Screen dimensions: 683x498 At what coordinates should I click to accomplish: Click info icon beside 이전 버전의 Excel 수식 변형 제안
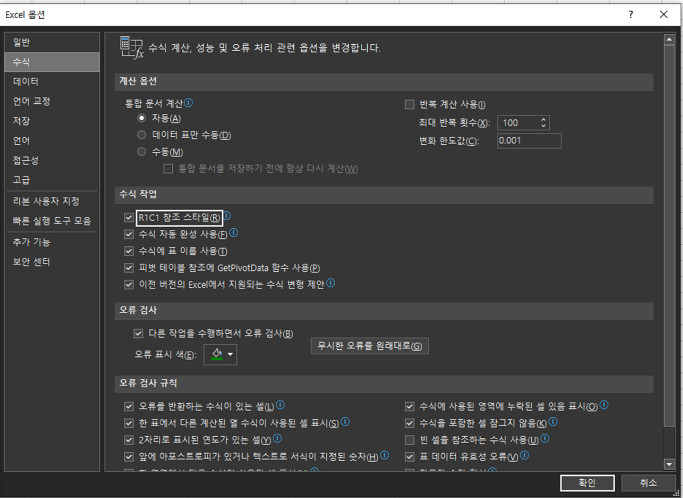click(331, 283)
